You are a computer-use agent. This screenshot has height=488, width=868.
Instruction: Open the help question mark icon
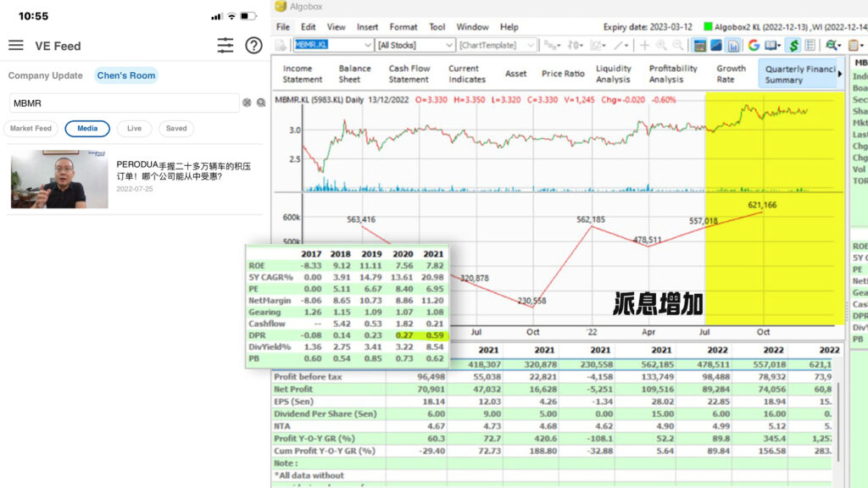pyautogui.click(x=253, y=46)
